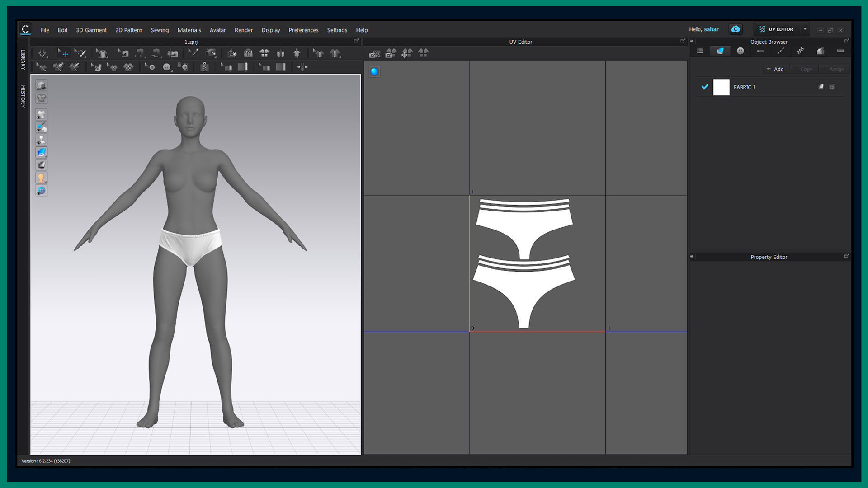Open the Topstitch tab in Object Browser

pos(780,51)
